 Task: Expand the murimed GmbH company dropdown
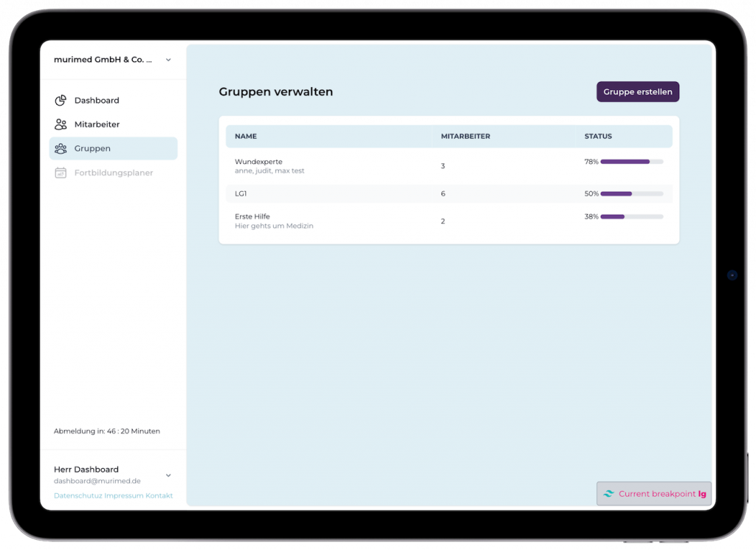pyautogui.click(x=168, y=60)
